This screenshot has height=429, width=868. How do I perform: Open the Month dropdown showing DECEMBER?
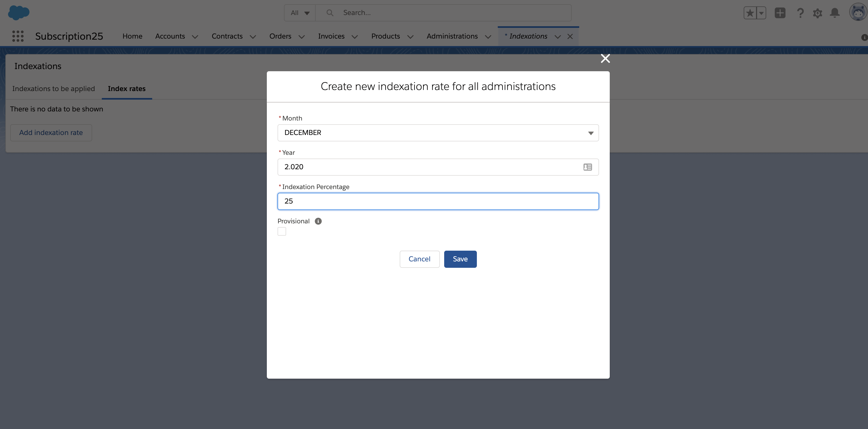point(438,133)
